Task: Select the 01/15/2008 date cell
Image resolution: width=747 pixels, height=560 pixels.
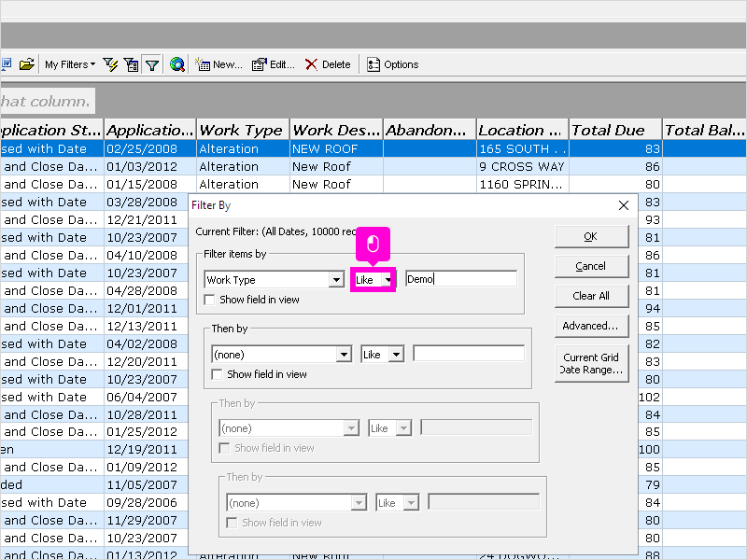Action: click(x=150, y=184)
